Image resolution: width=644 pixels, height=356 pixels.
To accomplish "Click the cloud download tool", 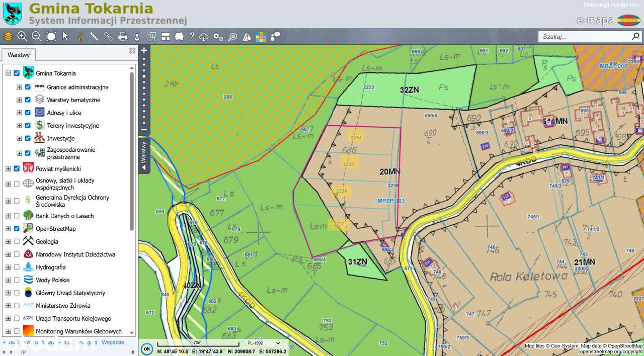I will [x=204, y=36].
